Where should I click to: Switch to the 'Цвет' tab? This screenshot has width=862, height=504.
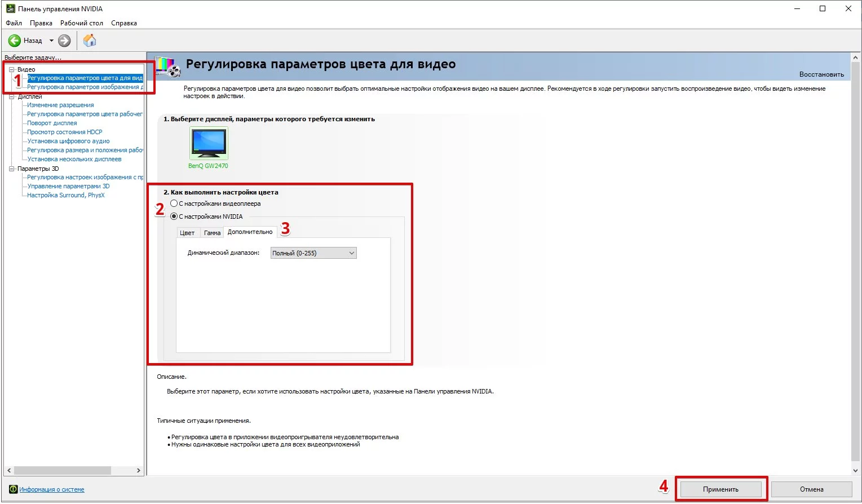pos(187,233)
